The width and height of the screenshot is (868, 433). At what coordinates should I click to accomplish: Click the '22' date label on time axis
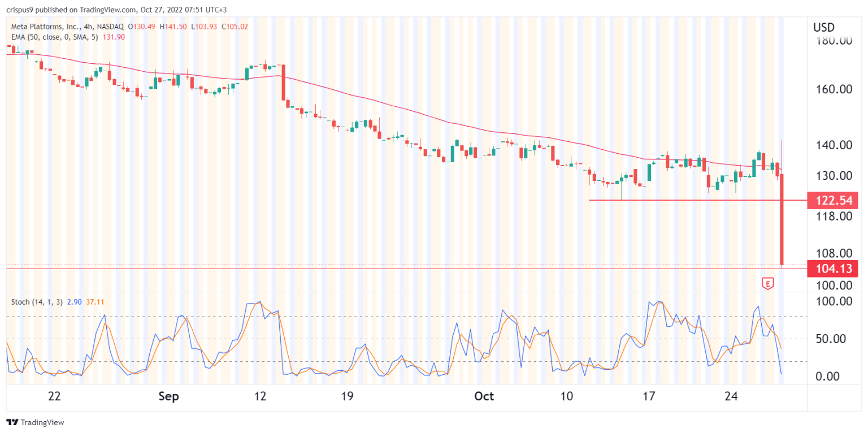coord(54,396)
